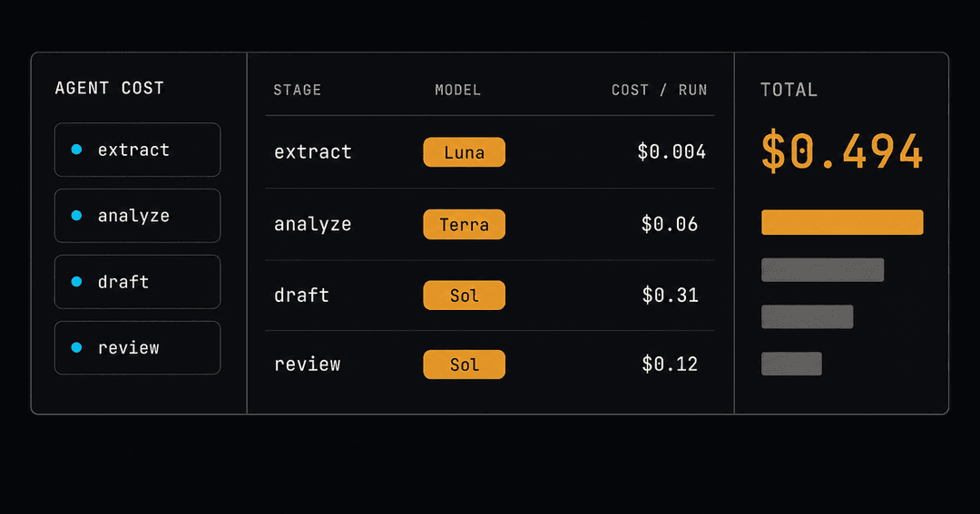Click the COST / RUN column header
Viewport: 980px width, 514px height.
click(x=660, y=90)
